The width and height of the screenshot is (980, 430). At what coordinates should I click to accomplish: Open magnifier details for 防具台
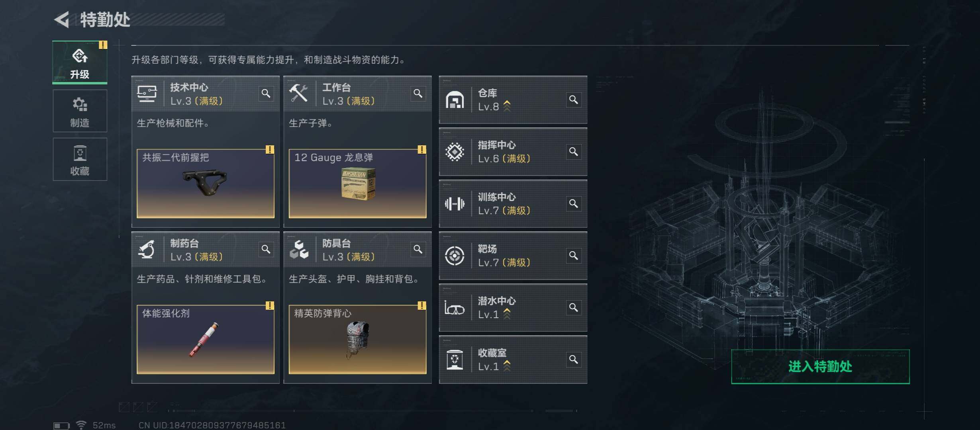[x=418, y=249]
